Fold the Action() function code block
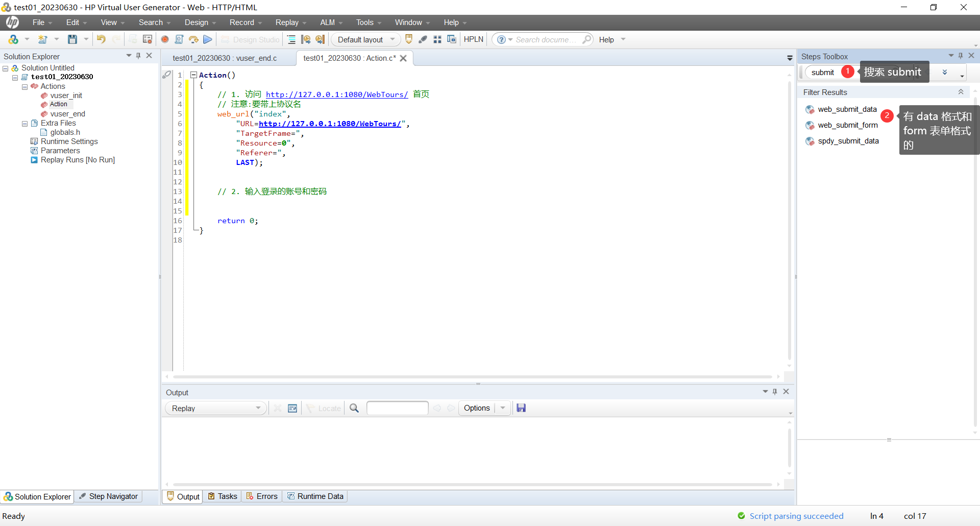The height and width of the screenshot is (526, 980). [193, 75]
